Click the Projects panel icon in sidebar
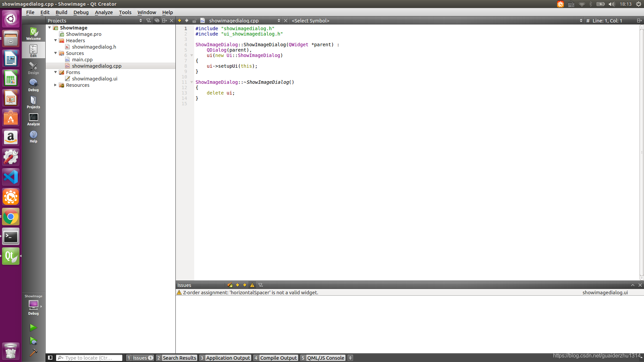This screenshot has height=362, width=644. (x=33, y=101)
